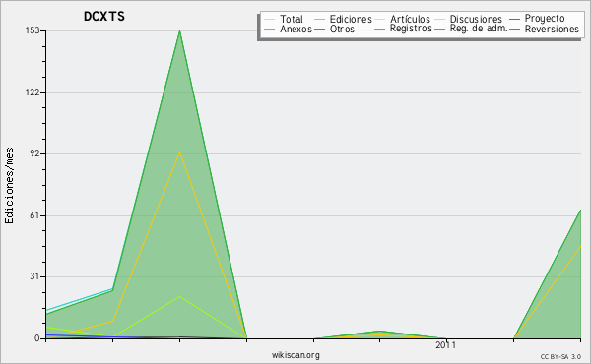Click the peak of the green Ediciones curve
Viewport: 591px width, 364px height.
[x=180, y=31]
